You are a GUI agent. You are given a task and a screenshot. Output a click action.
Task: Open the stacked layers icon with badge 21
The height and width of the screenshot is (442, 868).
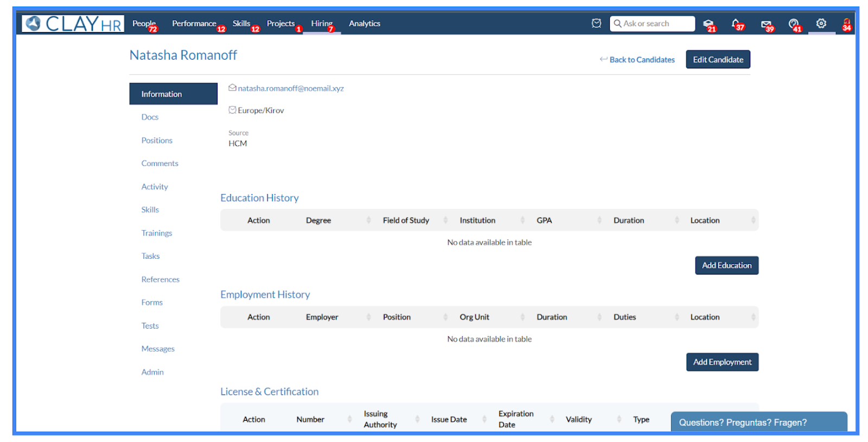(709, 24)
